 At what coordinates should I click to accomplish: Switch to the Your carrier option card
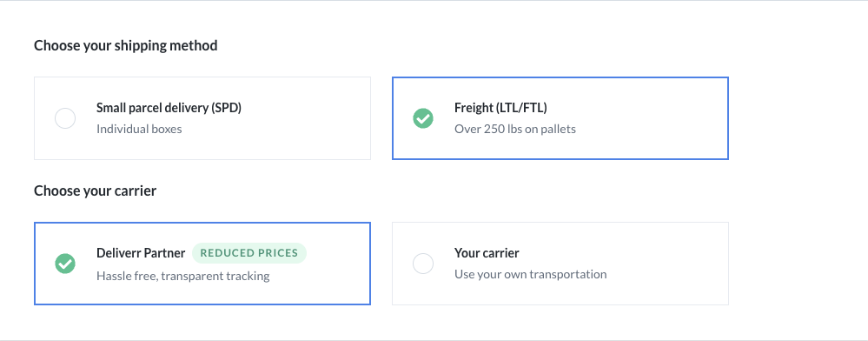point(560,264)
